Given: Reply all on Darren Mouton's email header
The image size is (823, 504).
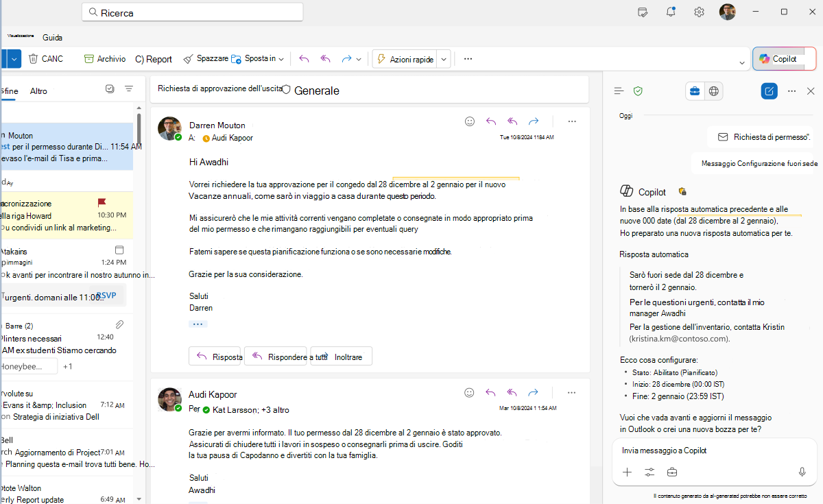Looking at the screenshot, I should (x=512, y=121).
